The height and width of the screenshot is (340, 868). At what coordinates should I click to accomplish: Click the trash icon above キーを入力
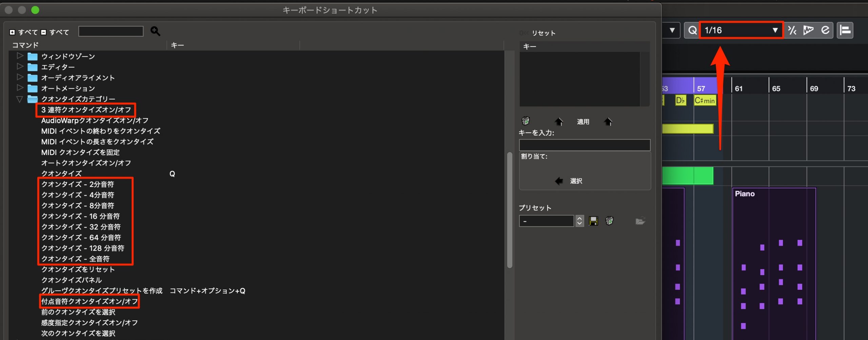526,121
